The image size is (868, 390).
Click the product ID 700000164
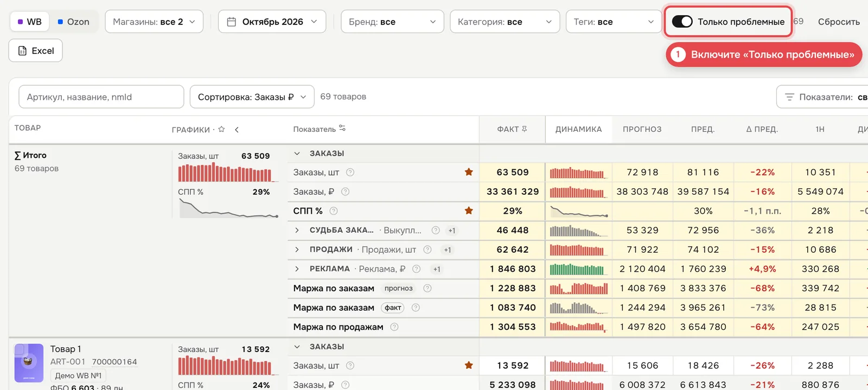pyautogui.click(x=114, y=362)
